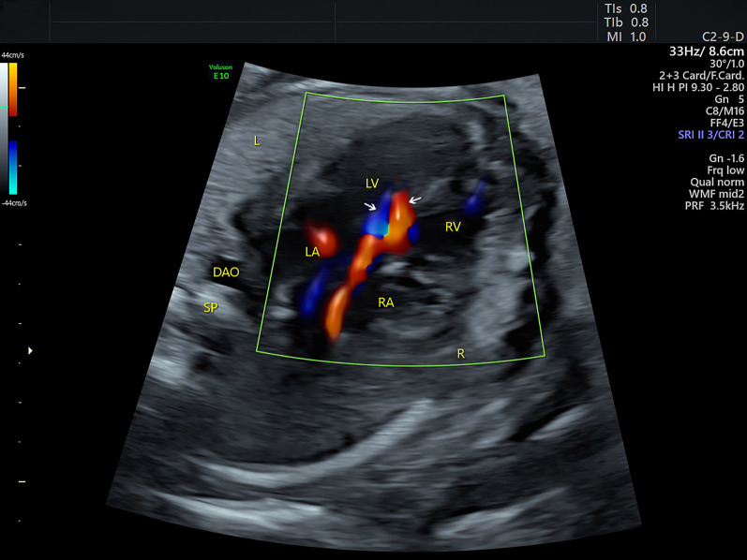The width and height of the screenshot is (747, 560).
Task: Click the LA annotation label
Action: point(312,253)
